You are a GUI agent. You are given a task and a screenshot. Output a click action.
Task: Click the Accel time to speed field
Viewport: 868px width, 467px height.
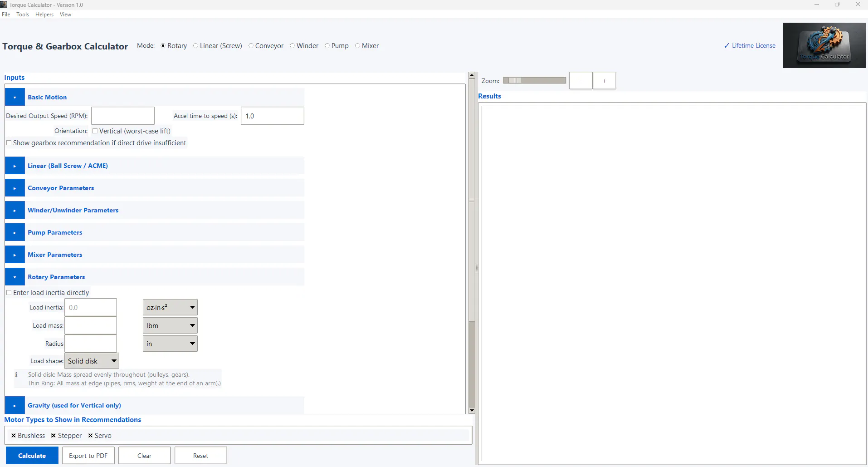(273, 116)
